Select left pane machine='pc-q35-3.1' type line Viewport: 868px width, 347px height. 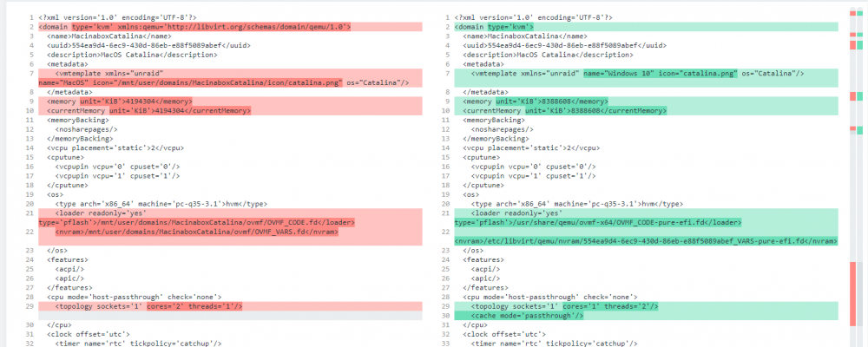161,204
